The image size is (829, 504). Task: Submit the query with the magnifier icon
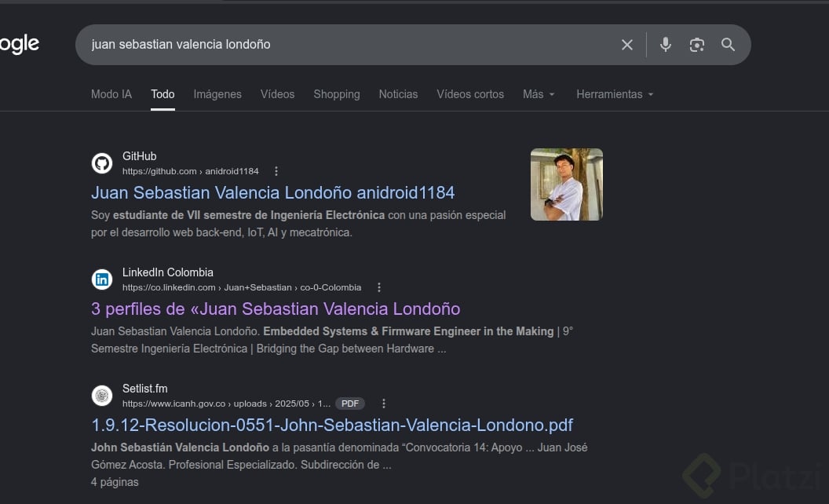(x=728, y=45)
